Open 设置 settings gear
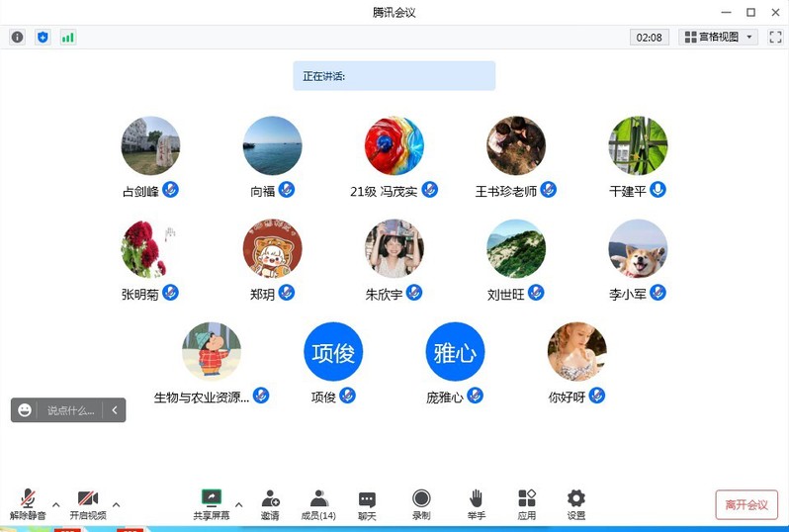The image size is (789, 532). point(575,504)
